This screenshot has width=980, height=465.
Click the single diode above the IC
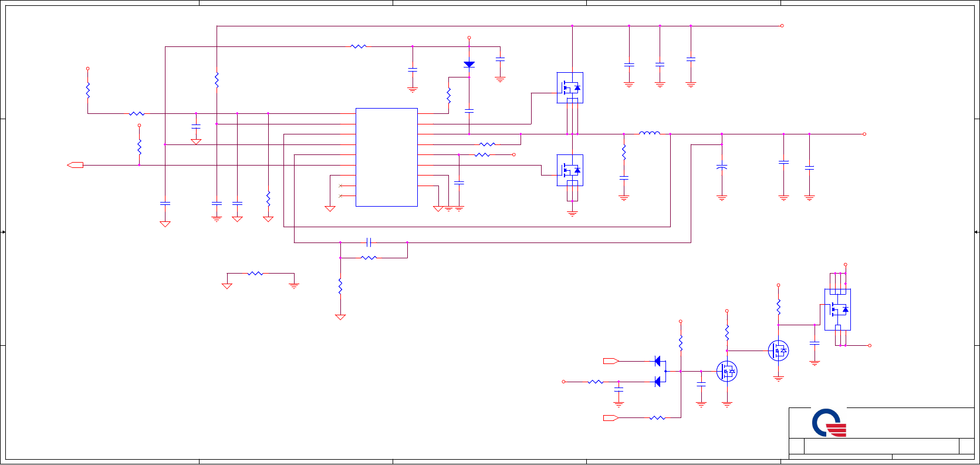[469, 65]
